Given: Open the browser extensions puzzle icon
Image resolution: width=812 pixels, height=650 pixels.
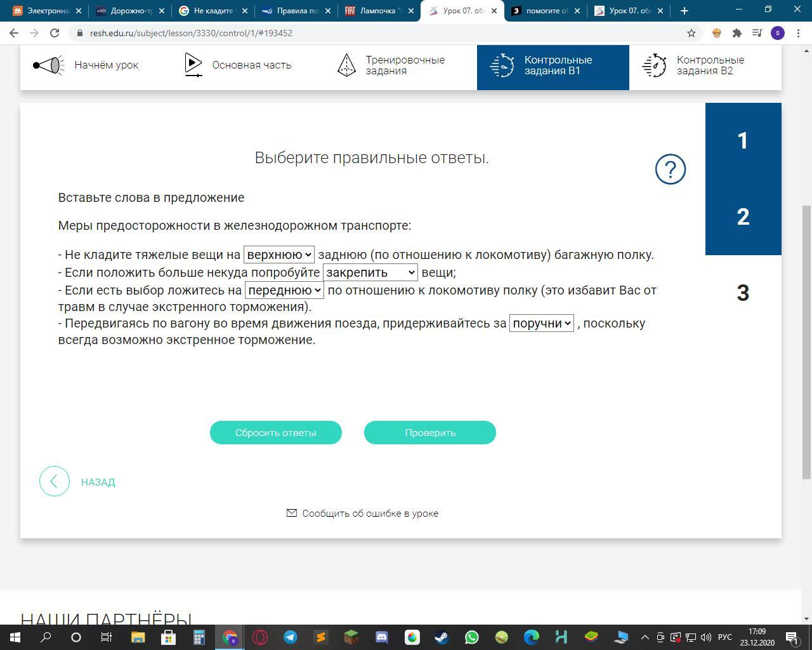Looking at the screenshot, I should click(x=737, y=33).
